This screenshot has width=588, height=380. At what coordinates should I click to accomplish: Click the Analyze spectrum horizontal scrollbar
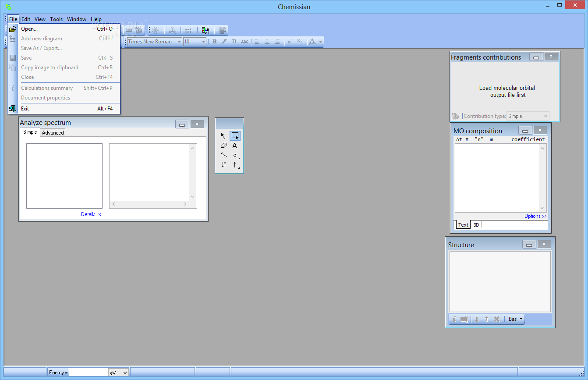(149, 204)
